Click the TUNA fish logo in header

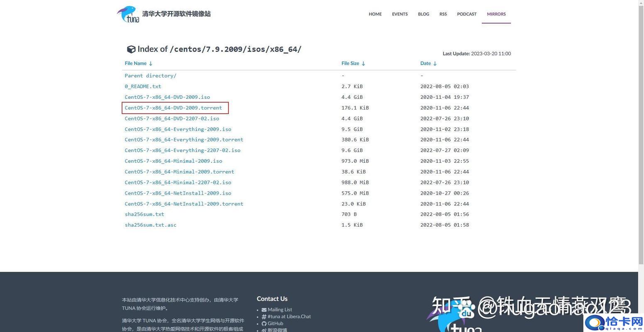click(x=128, y=14)
